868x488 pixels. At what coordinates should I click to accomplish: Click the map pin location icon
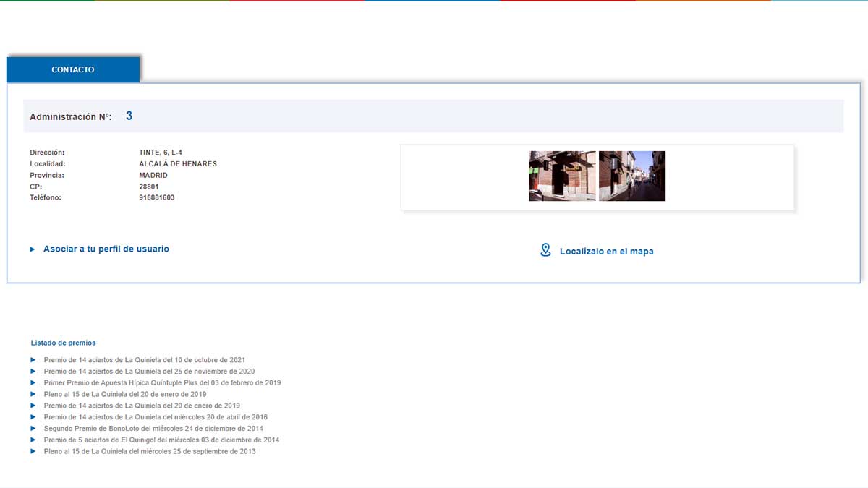tap(545, 250)
